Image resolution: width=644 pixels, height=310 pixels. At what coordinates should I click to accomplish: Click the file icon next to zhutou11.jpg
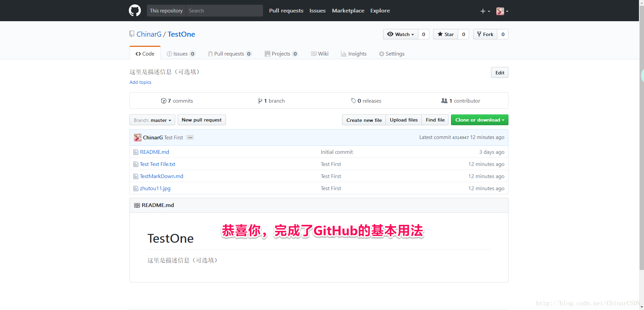coord(136,188)
